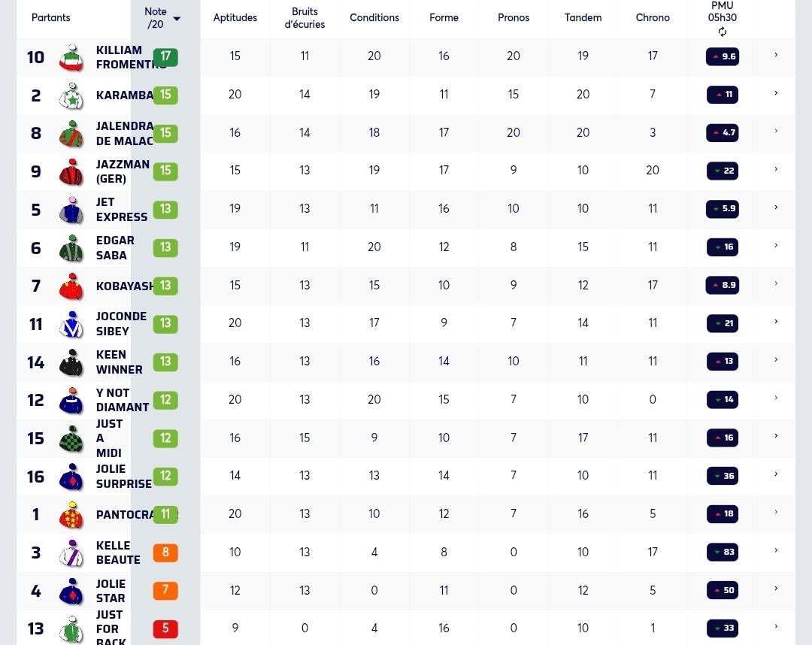
Task: Open Jet Express runner name
Action: [x=122, y=210]
